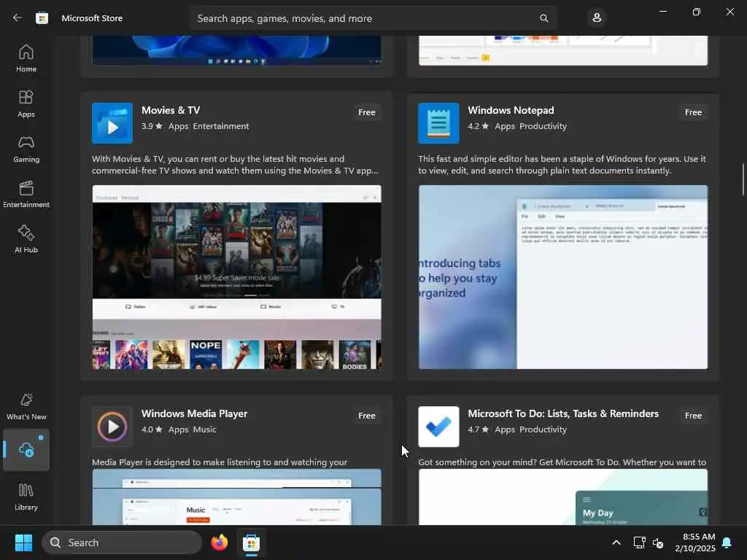The image size is (747, 560).
Task: Open the Home section in sidebar
Action: (x=26, y=58)
